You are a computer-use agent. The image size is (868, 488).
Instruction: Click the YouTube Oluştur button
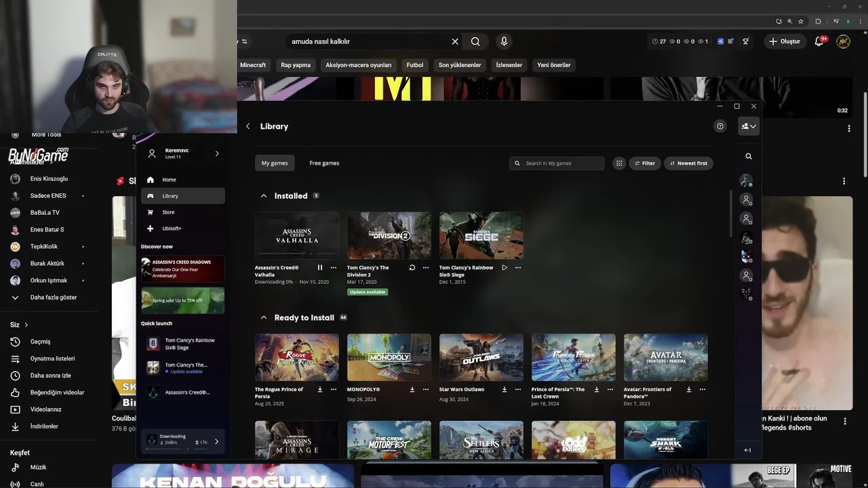tap(785, 41)
